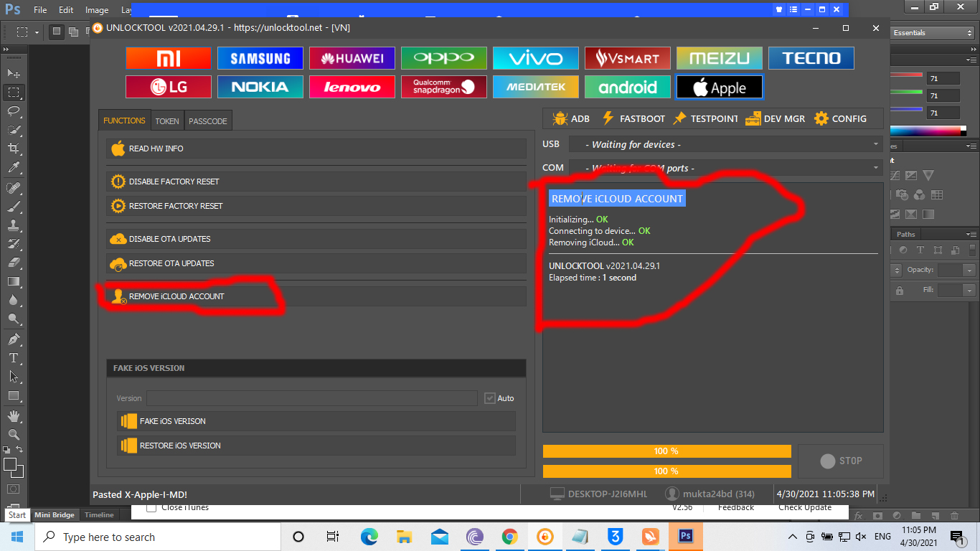
Task: Open the FASTBOOT tool
Action: click(x=633, y=118)
